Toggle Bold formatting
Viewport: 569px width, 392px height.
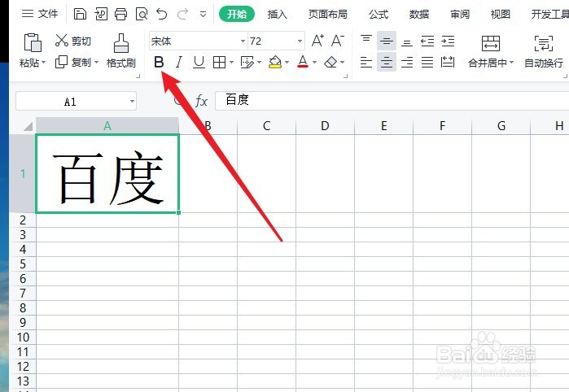tap(159, 62)
